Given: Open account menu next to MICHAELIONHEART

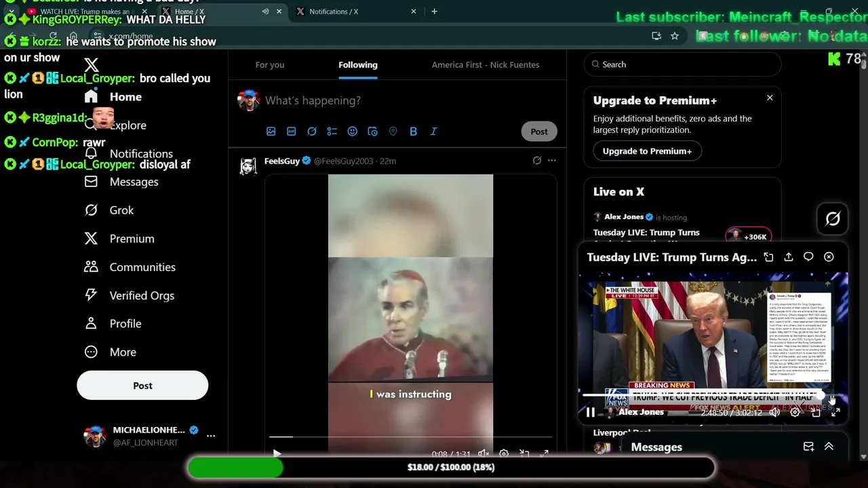Looking at the screenshot, I should [x=211, y=436].
